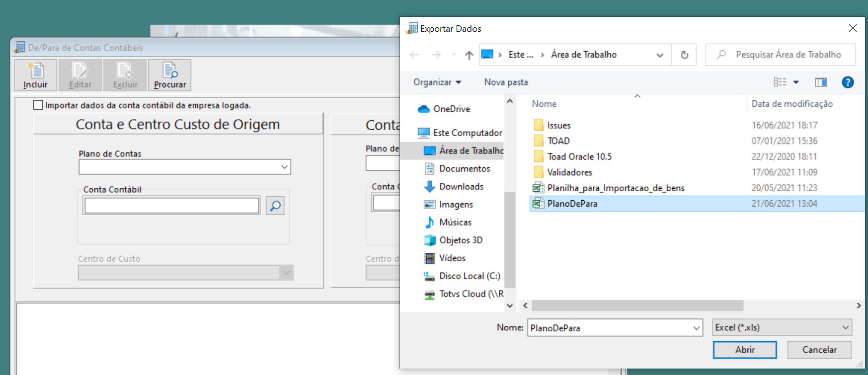The width and height of the screenshot is (868, 375).
Task: Select the Toad Oracle 10.5 folder
Action: pyautogui.click(x=579, y=156)
